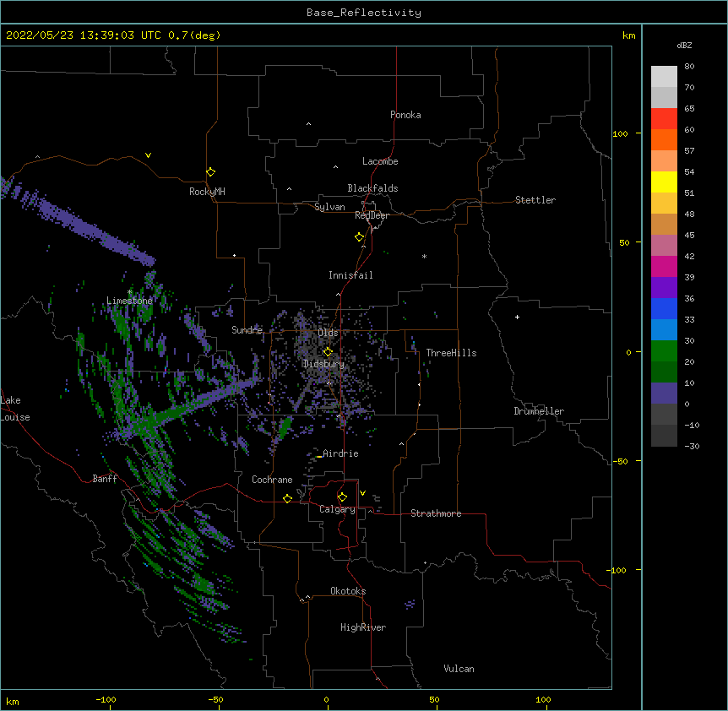The height and width of the screenshot is (711, 728).
Task: Click the RedDeer city label
Action: point(372,215)
